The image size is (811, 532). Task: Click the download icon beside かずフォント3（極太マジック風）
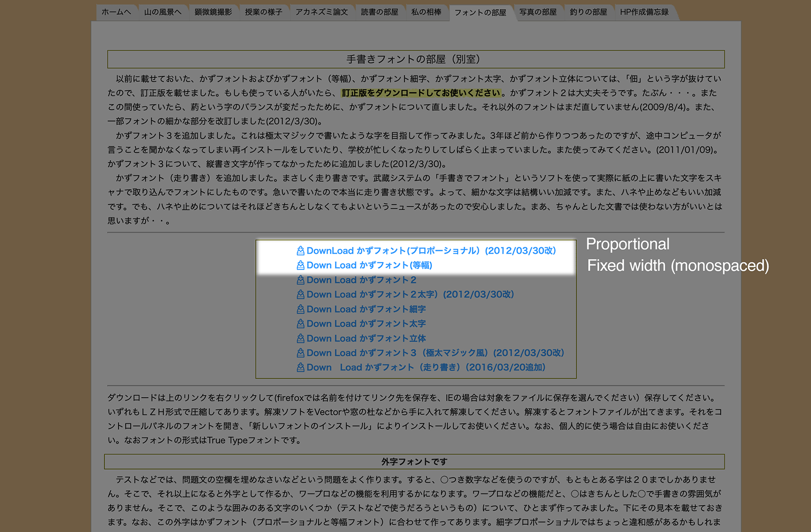[x=300, y=353]
